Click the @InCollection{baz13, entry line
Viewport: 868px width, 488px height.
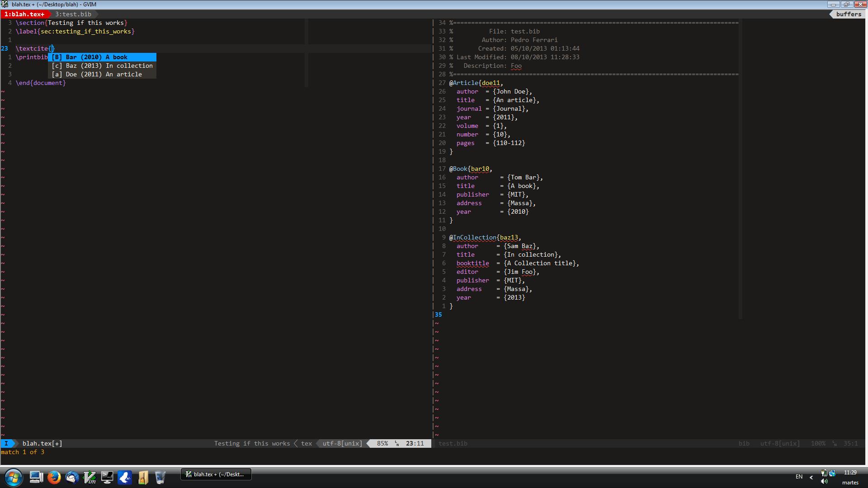tap(485, 237)
